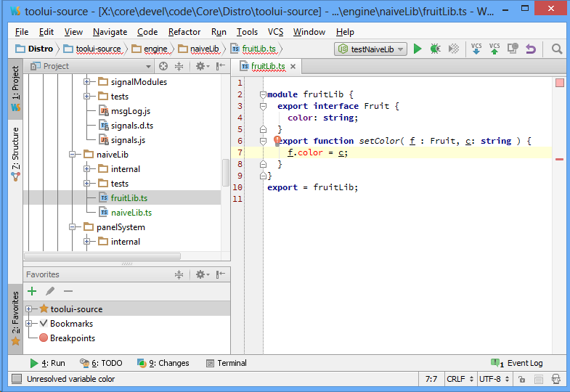Click scroll from source target icon

click(x=163, y=66)
